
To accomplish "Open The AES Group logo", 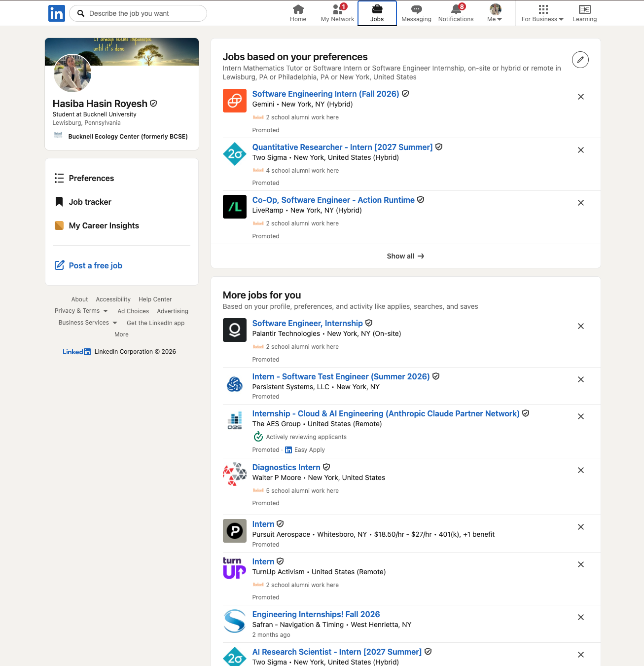I will tap(235, 420).
